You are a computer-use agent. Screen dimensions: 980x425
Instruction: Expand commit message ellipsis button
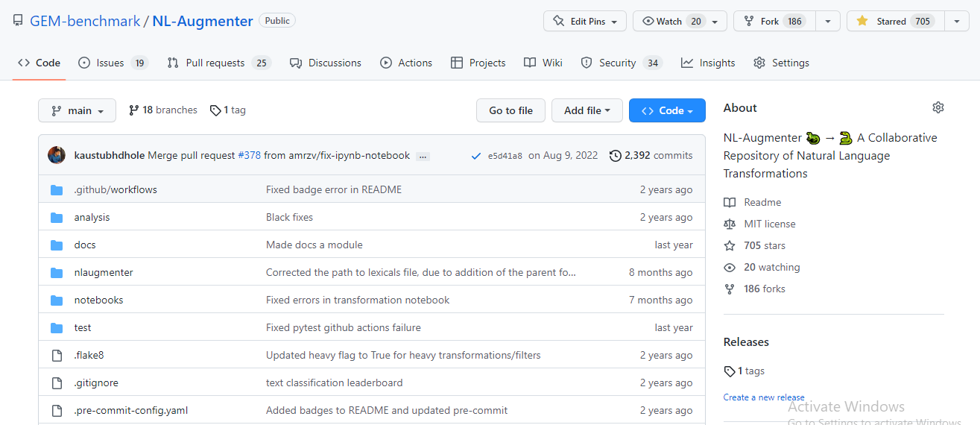pos(423,157)
